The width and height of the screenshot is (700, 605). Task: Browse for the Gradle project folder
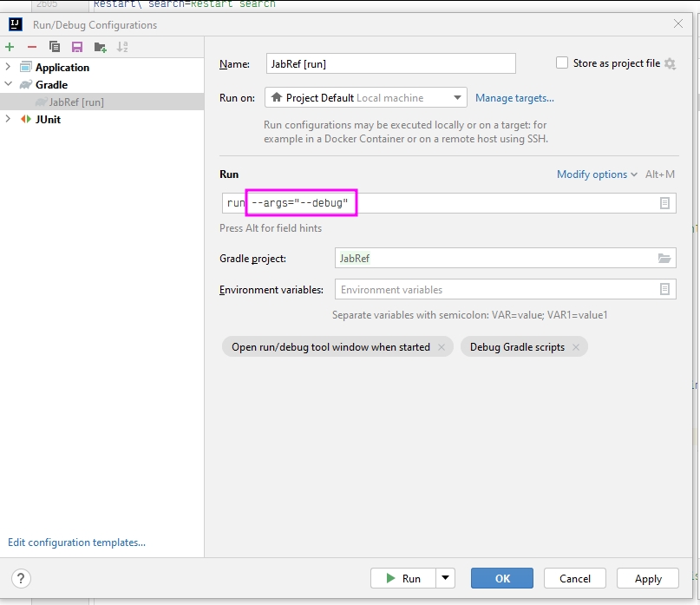pos(664,259)
